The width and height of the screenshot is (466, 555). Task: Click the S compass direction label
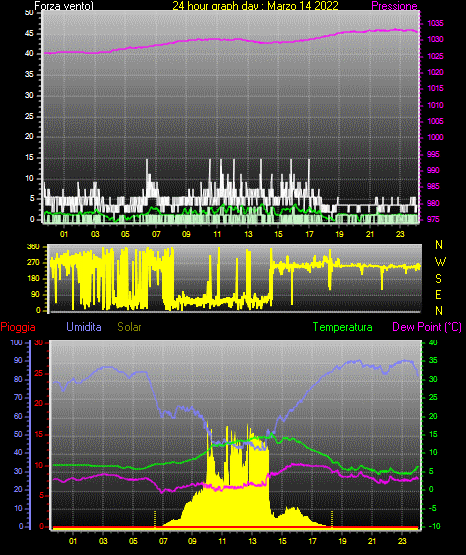438,279
